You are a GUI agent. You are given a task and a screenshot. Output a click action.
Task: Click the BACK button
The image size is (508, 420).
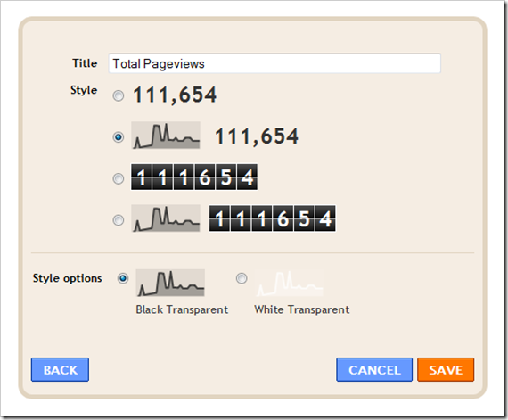tap(60, 370)
